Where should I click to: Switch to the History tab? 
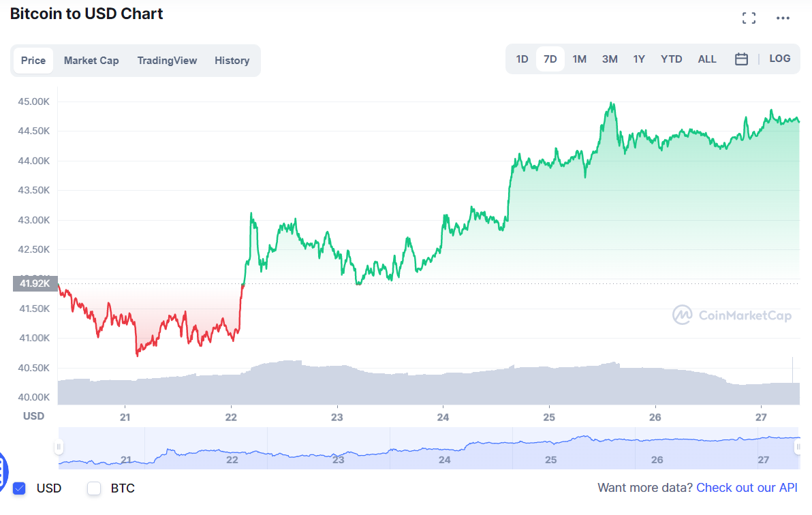coord(232,60)
